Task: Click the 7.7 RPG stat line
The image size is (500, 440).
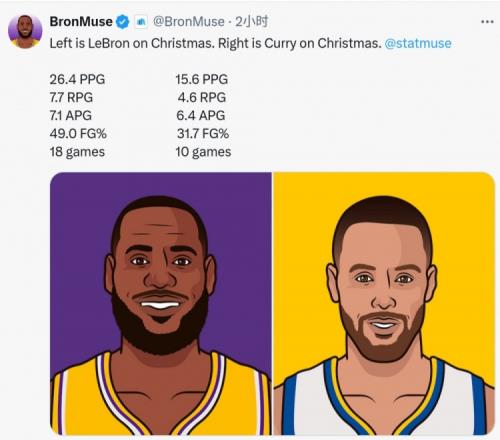Action: pos(71,97)
